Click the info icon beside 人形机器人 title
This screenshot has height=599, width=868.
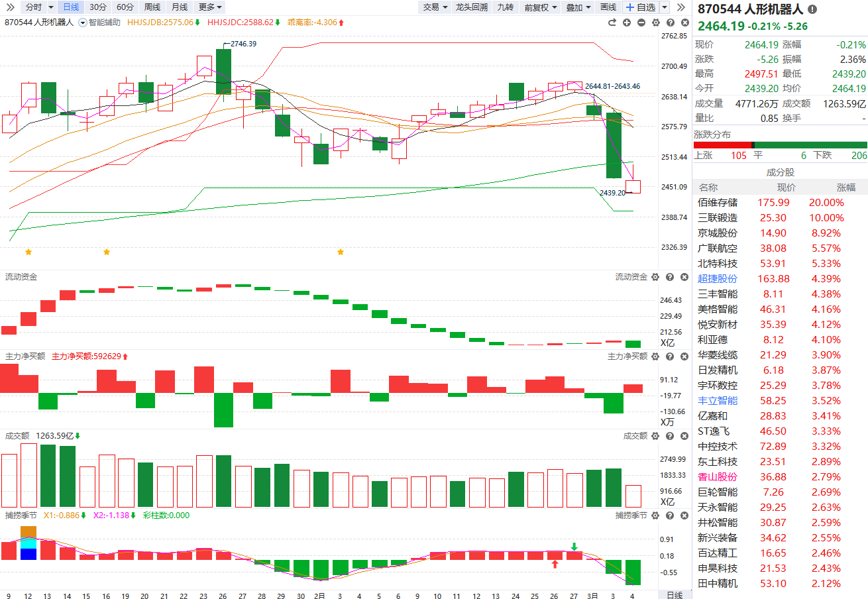point(812,9)
